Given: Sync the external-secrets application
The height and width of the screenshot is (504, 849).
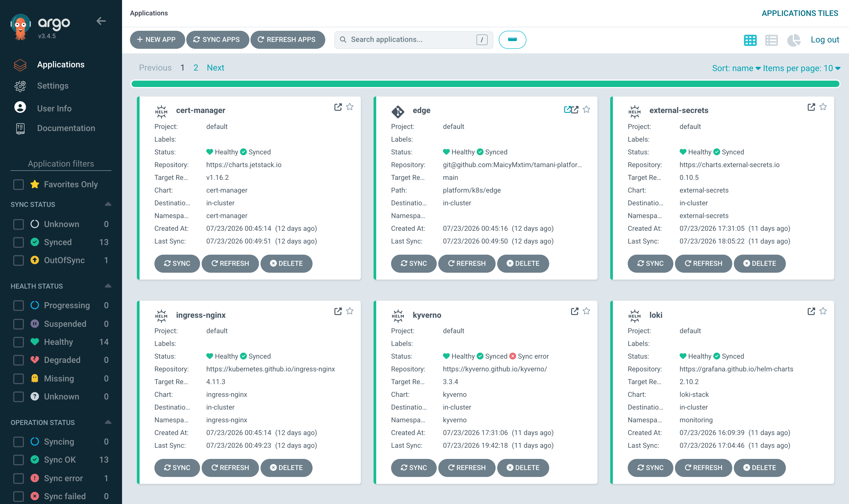Looking at the screenshot, I should [650, 264].
